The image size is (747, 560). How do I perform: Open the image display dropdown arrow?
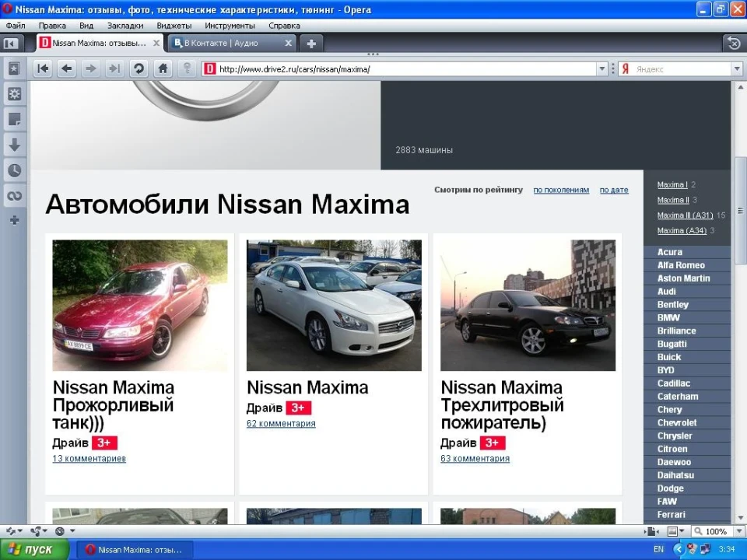click(682, 531)
